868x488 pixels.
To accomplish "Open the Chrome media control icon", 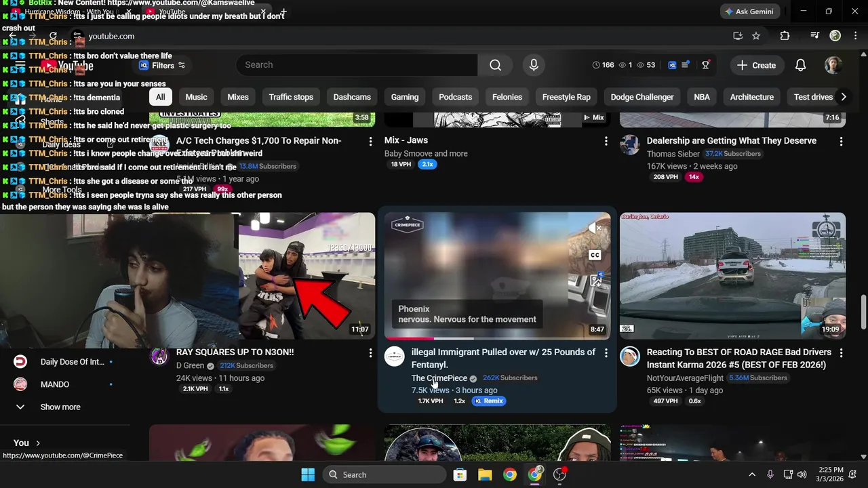I will [x=815, y=36].
